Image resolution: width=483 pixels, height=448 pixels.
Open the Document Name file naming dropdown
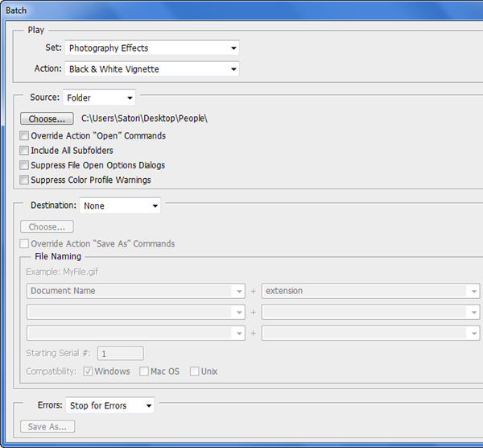point(135,291)
